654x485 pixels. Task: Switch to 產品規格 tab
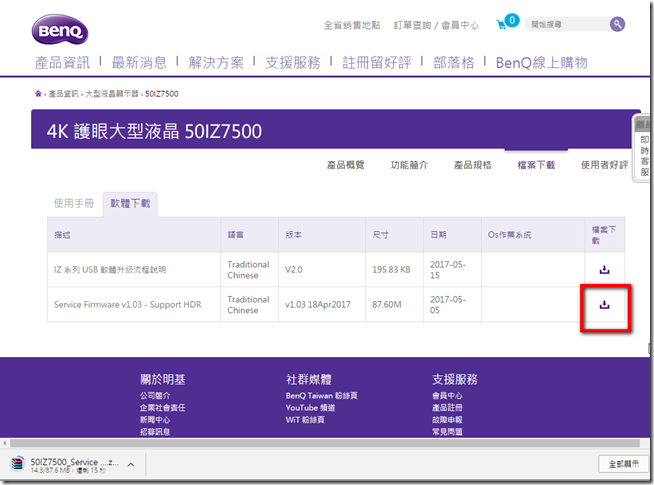[x=473, y=165]
